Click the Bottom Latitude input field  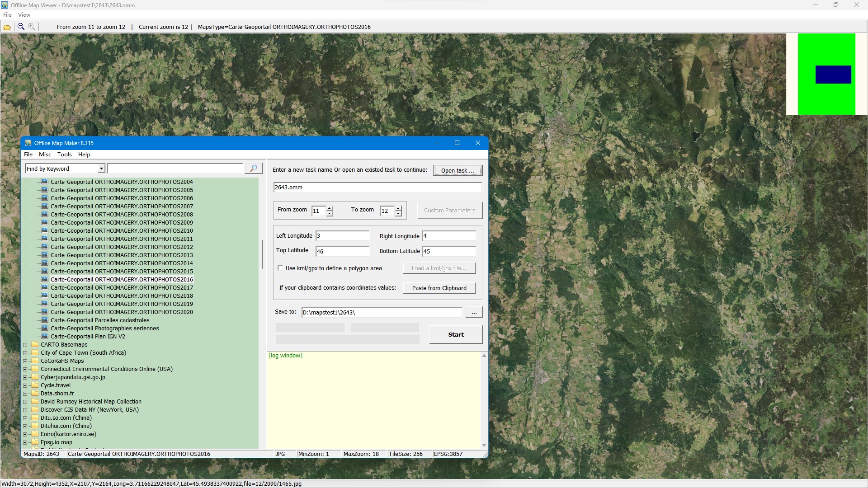pyautogui.click(x=449, y=251)
